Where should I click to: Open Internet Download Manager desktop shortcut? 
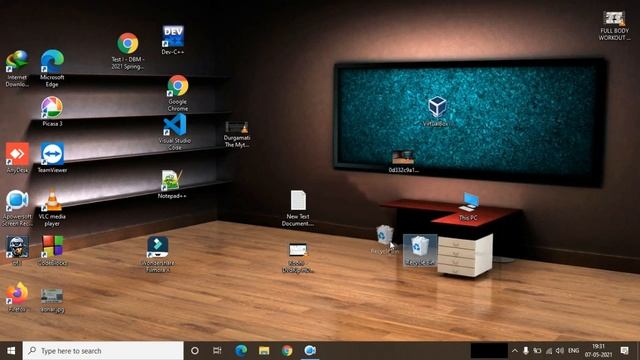click(x=17, y=68)
